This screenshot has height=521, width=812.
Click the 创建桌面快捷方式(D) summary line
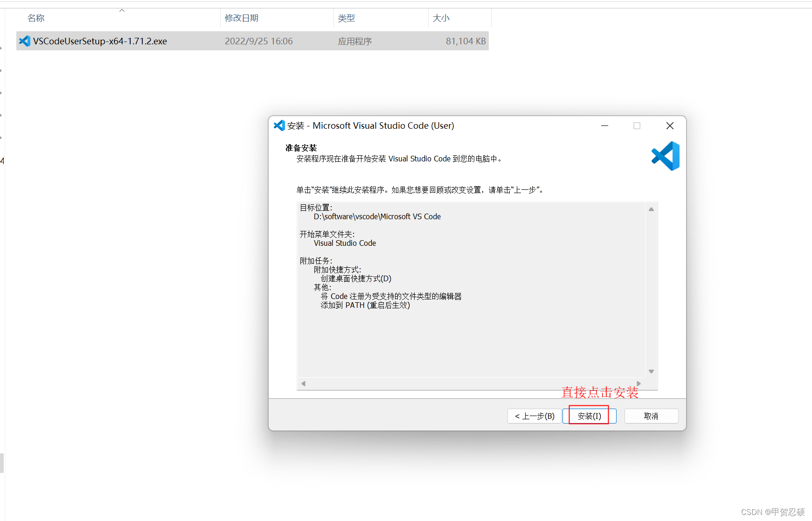[356, 278]
